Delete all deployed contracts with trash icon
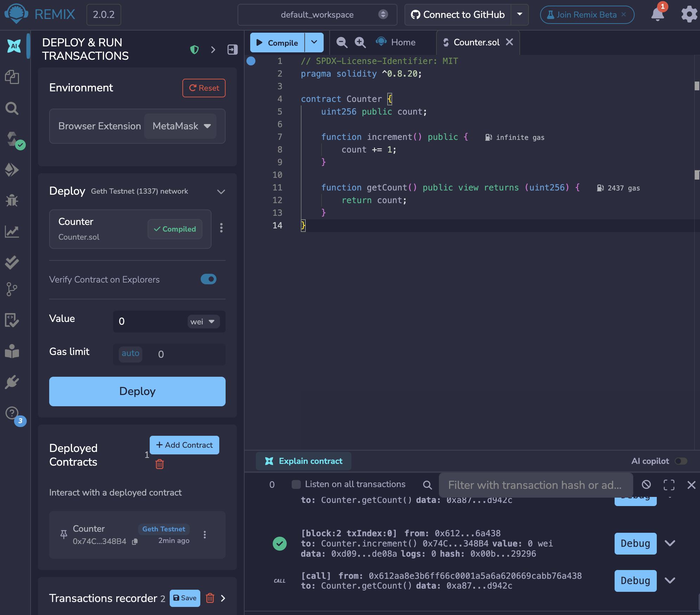Image resolution: width=700 pixels, height=615 pixels. [160, 464]
